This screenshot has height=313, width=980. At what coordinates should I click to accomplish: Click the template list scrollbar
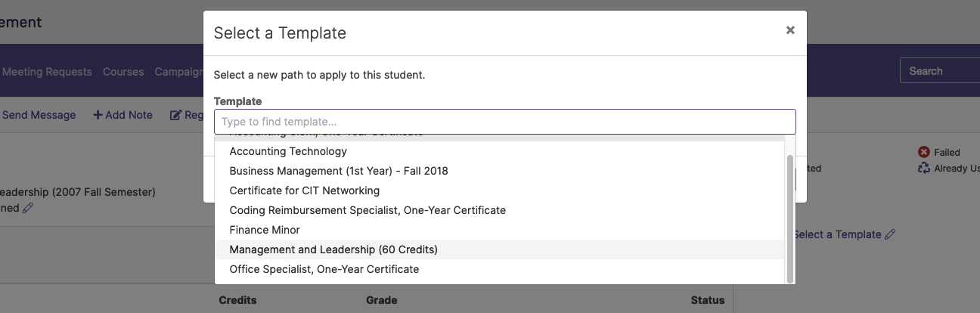(790, 218)
